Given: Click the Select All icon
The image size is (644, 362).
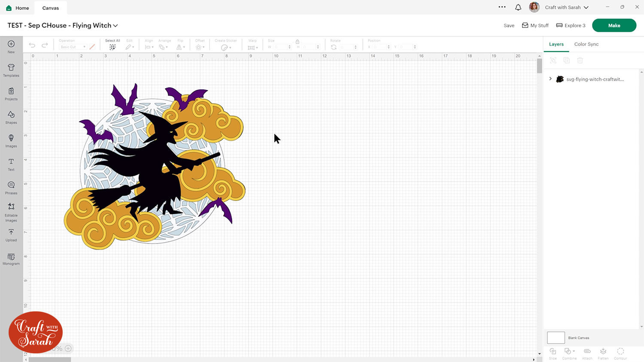Looking at the screenshot, I should pyautogui.click(x=112, y=47).
